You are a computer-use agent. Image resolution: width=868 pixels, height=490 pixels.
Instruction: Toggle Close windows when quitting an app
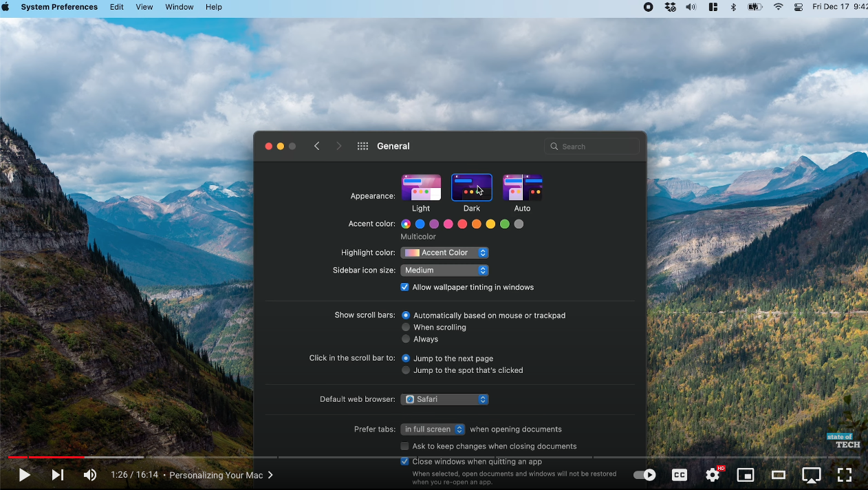tap(404, 461)
